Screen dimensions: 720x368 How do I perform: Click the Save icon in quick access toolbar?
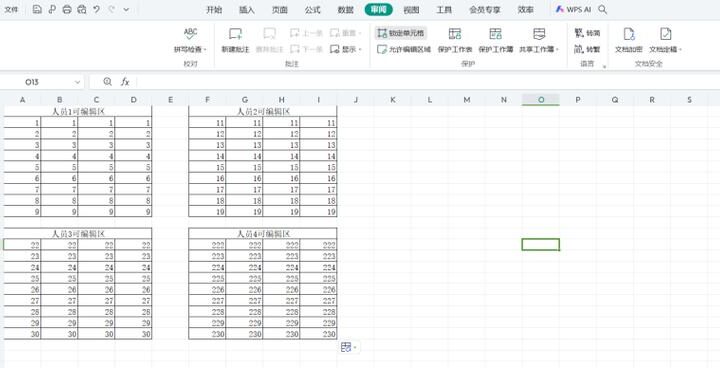pyautogui.click(x=38, y=9)
